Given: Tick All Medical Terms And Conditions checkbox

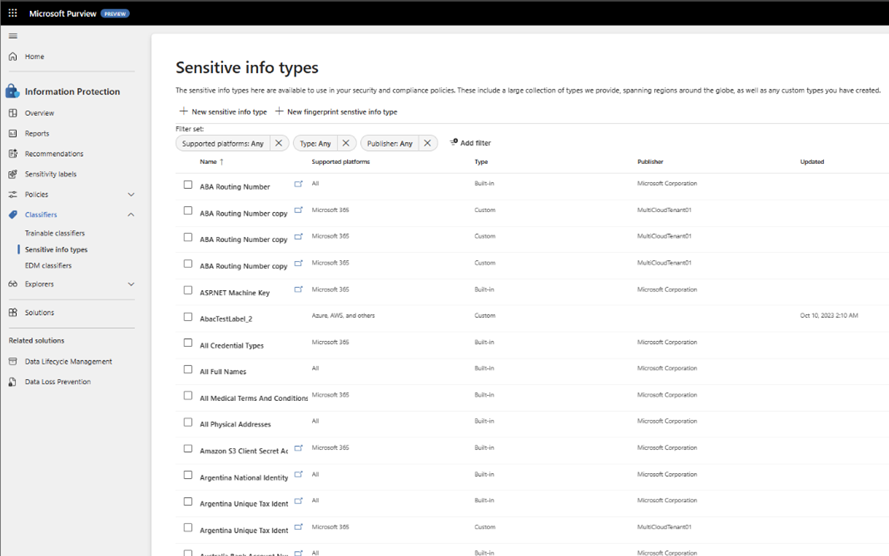Looking at the screenshot, I should click(188, 396).
